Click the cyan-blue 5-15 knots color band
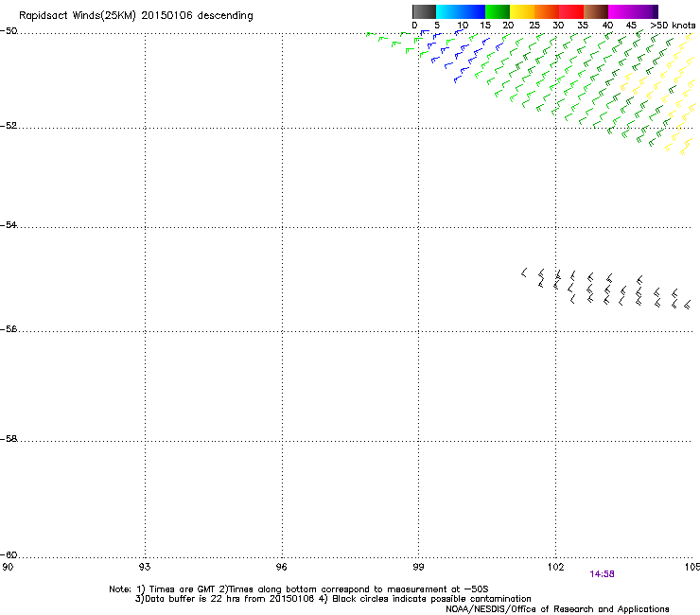The height and width of the screenshot is (615, 700). (x=461, y=11)
